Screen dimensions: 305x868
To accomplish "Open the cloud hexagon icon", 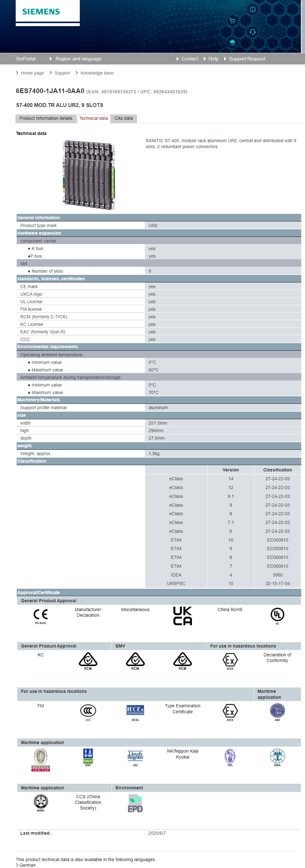I will click(232, 42).
